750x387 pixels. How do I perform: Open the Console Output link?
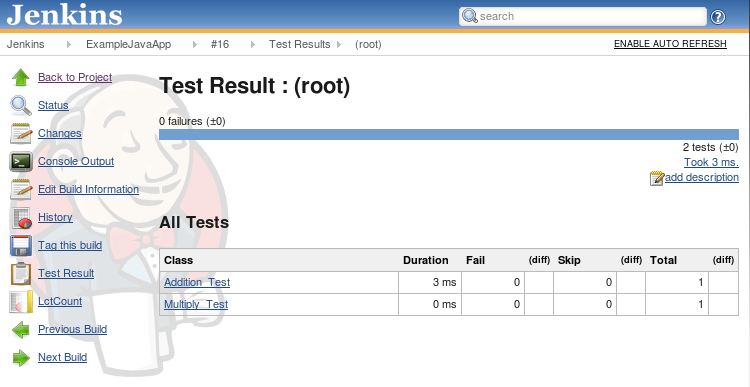pos(76,161)
